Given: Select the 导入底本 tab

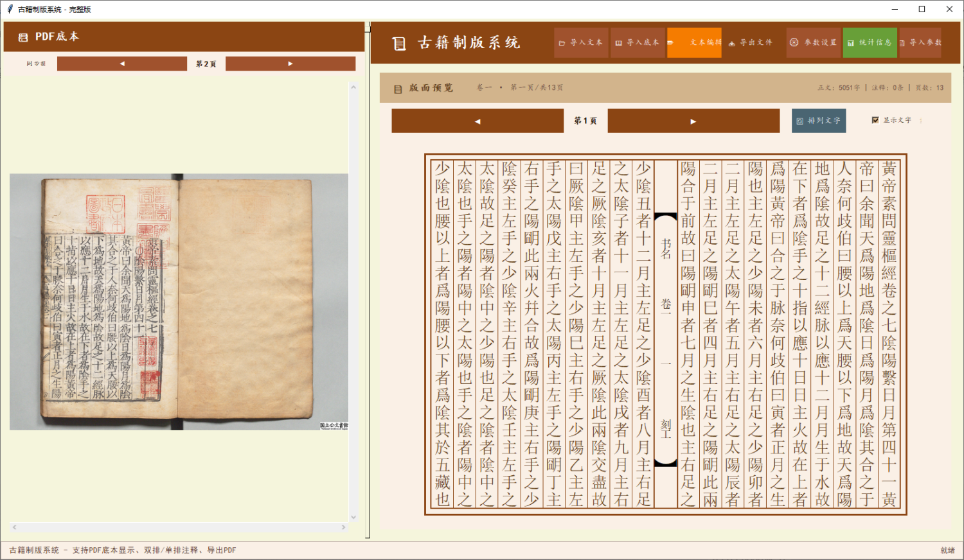Looking at the screenshot, I should pos(637,42).
